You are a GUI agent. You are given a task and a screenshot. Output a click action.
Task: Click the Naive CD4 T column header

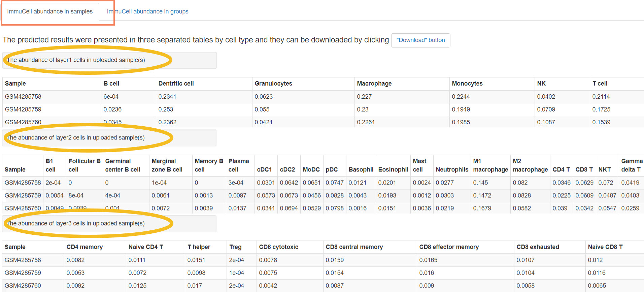[x=146, y=247]
